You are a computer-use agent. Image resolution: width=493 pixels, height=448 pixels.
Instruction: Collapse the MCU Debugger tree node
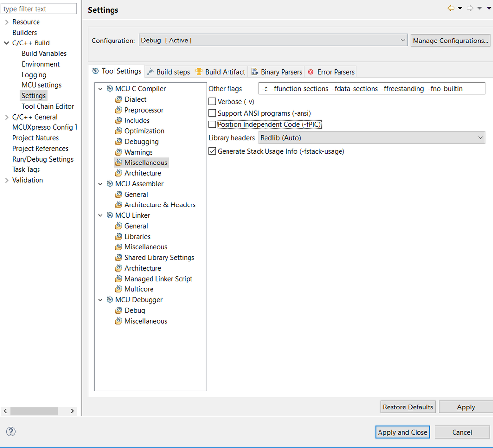100,300
